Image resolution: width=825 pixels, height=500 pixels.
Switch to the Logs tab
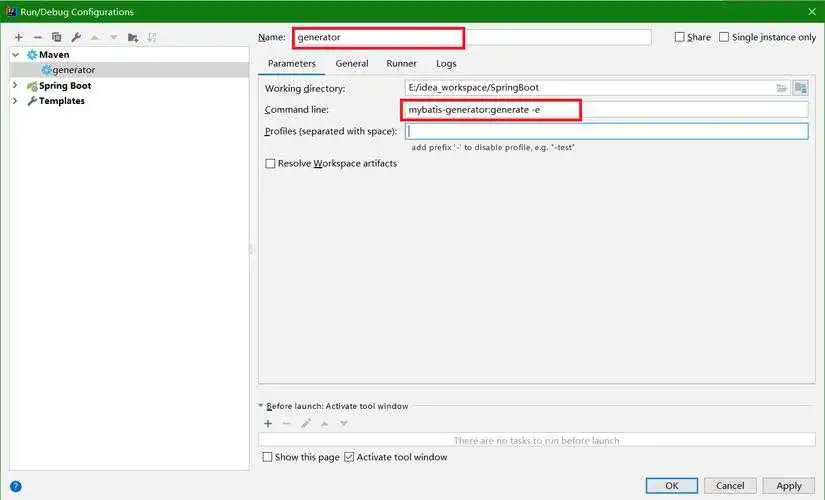tap(446, 64)
